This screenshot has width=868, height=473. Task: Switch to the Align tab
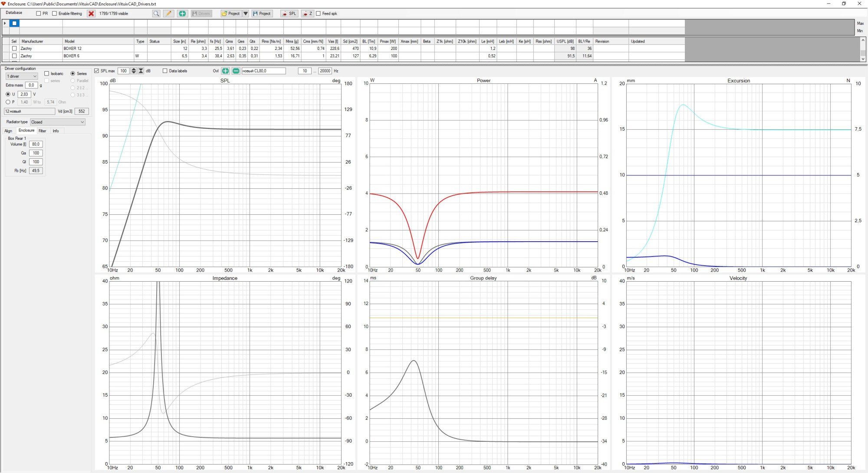coord(8,131)
